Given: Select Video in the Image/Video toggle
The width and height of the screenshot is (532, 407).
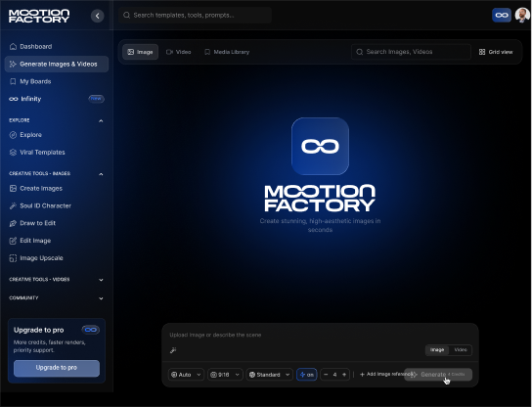Looking at the screenshot, I should click(x=461, y=349).
